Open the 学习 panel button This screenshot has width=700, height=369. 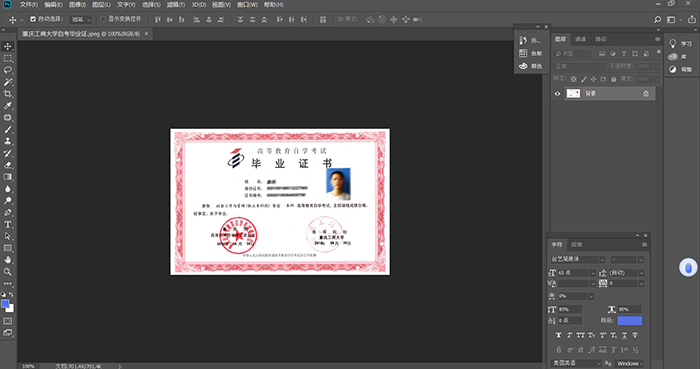point(681,44)
